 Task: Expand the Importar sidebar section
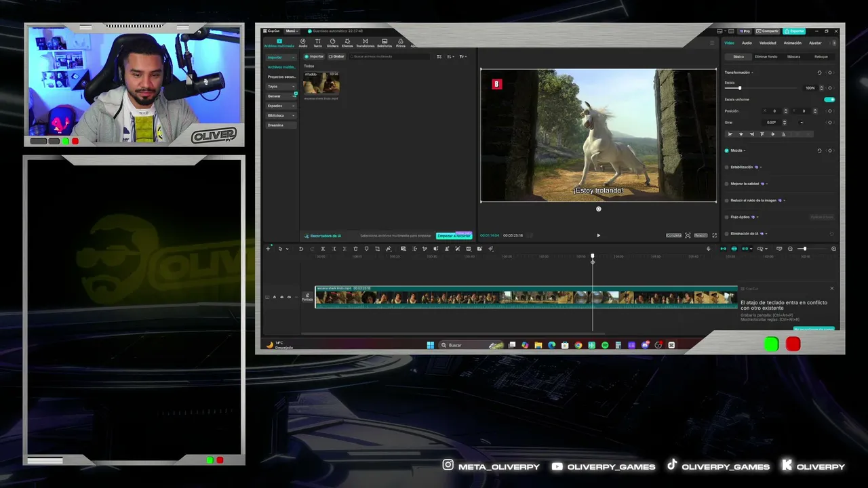tap(281, 57)
